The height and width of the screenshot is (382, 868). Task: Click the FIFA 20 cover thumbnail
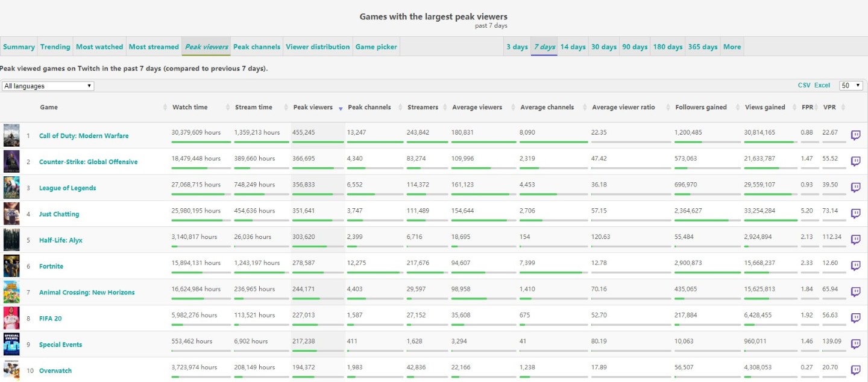coord(11,318)
